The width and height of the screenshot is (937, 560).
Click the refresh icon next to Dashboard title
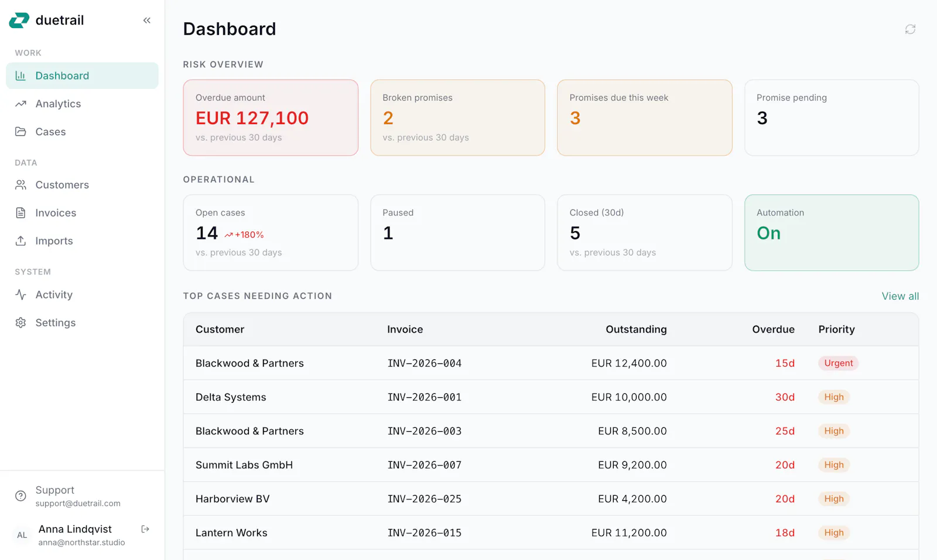(x=910, y=29)
